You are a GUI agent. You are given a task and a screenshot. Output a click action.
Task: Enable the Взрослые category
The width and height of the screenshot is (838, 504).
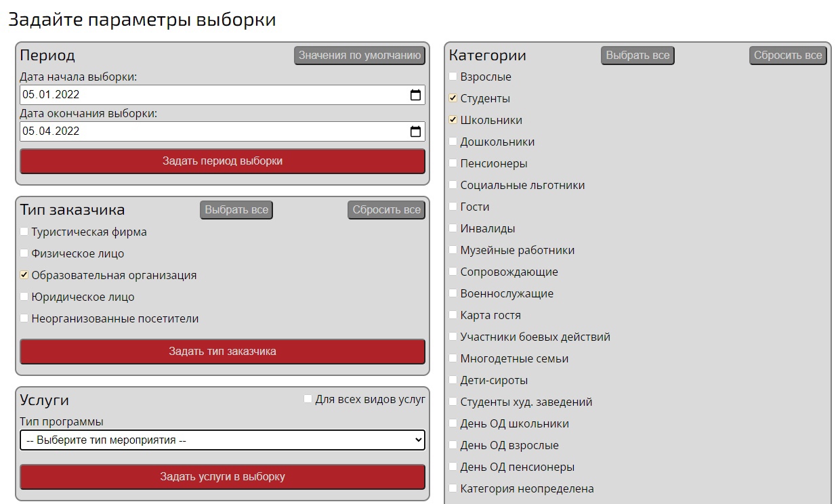click(x=453, y=77)
